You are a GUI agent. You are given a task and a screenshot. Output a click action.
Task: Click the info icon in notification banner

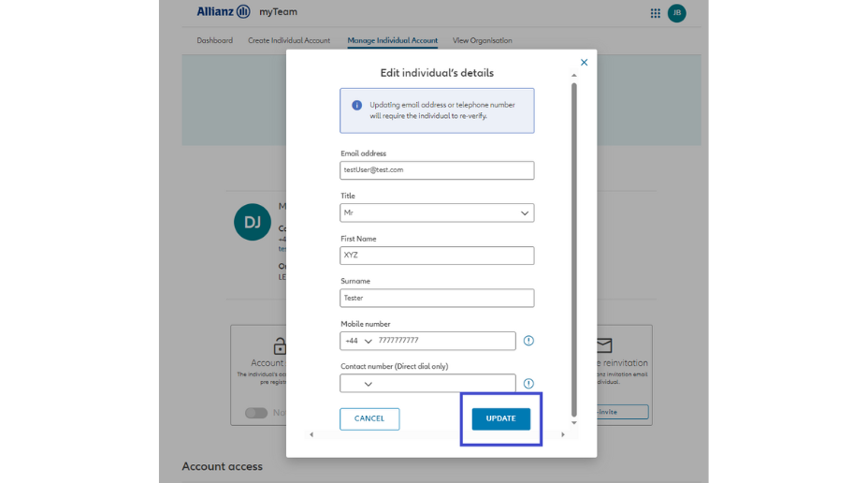pyautogui.click(x=356, y=105)
